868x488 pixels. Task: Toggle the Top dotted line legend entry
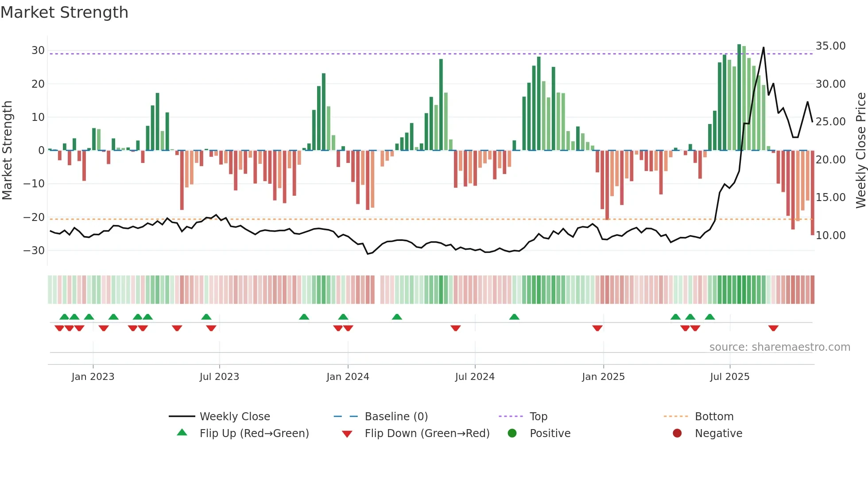(539, 416)
